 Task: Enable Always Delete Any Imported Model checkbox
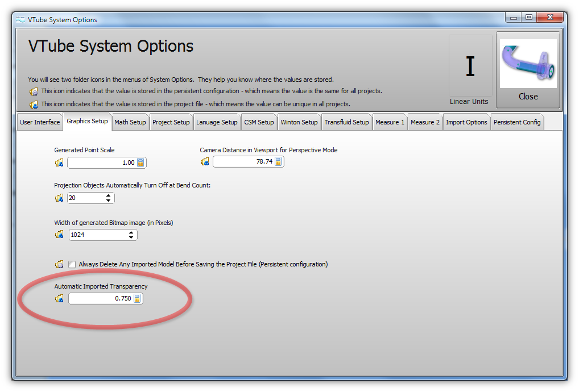(72, 264)
